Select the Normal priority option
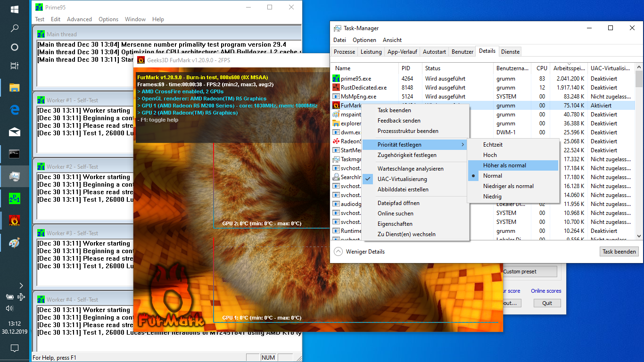 513,176
